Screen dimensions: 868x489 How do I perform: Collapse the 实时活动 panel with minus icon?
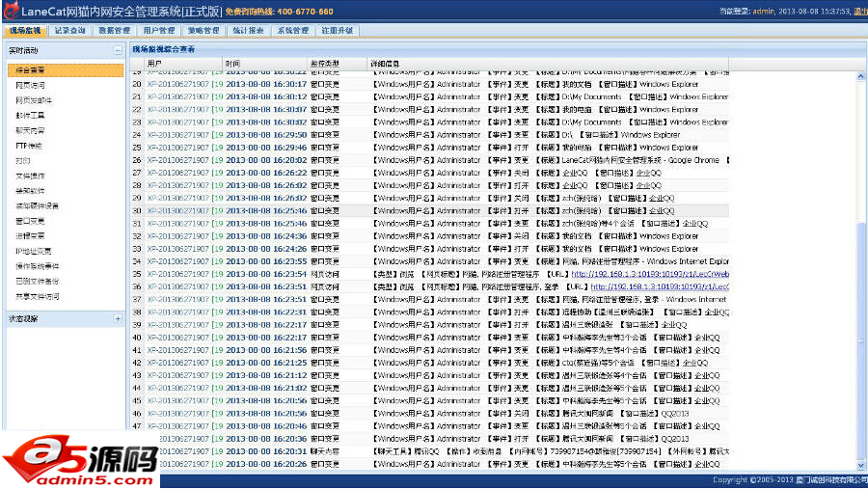(x=118, y=49)
